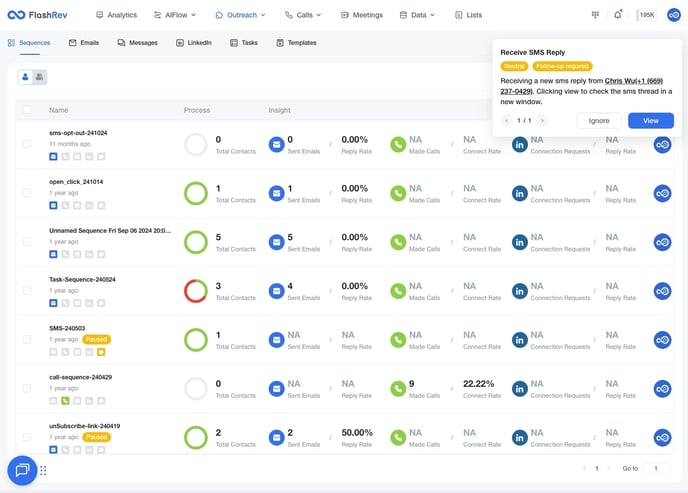Image resolution: width=688 pixels, height=493 pixels.
Task: Expand the AIFlow dropdown menu
Action: (175, 15)
